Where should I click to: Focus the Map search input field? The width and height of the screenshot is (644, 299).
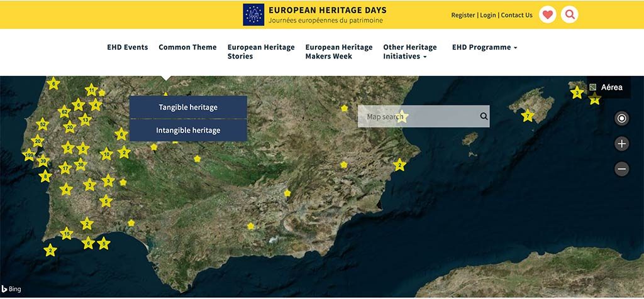tap(418, 116)
